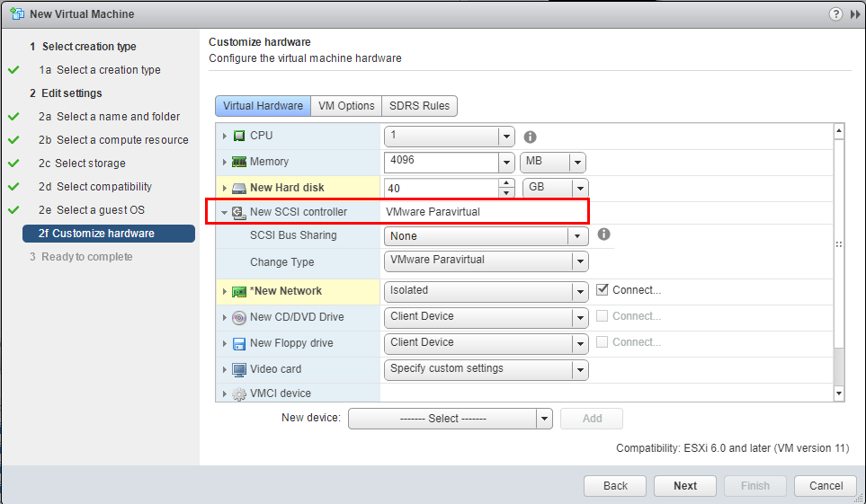The width and height of the screenshot is (866, 504).
Task: Switch to the SDRS Rules tab
Action: pyautogui.click(x=419, y=106)
